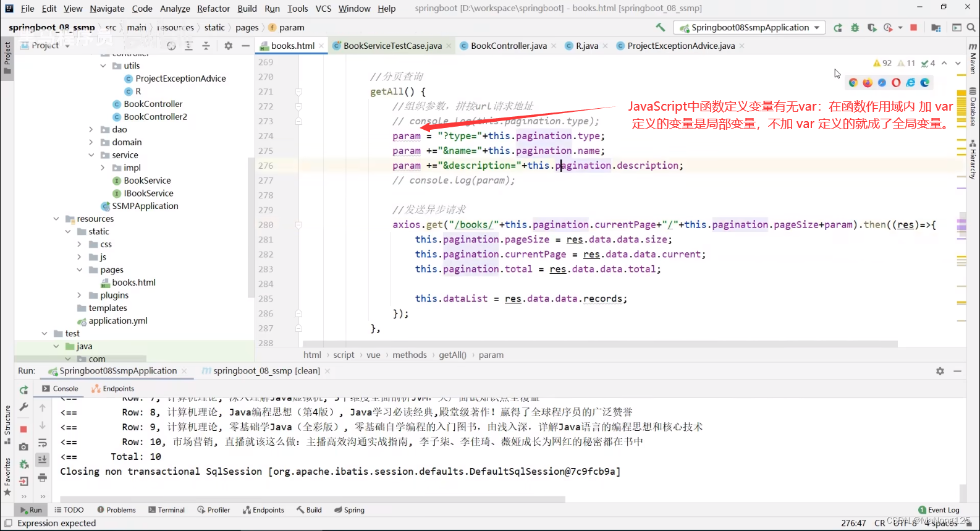Rerun application in Run panel
The image size is (980, 531).
click(x=23, y=390)
